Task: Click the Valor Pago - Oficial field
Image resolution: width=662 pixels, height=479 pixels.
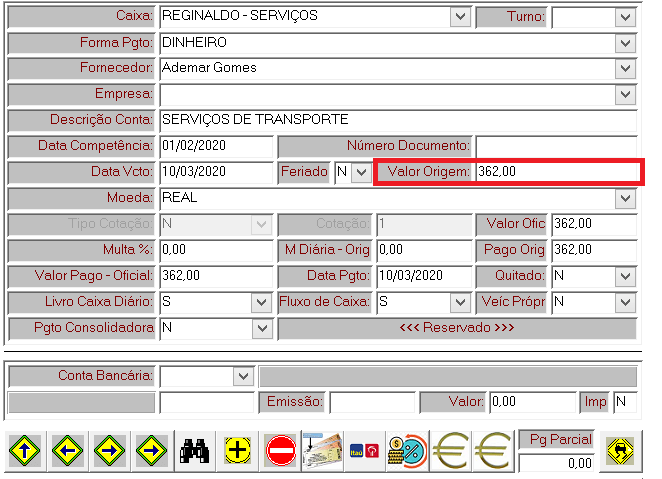Action: tap(217, 276)
